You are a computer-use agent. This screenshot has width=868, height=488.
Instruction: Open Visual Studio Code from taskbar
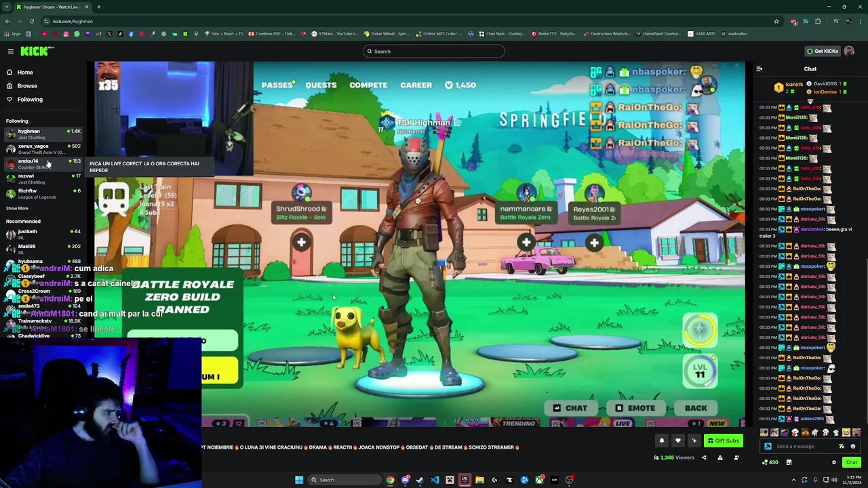[x=435, y=480]
